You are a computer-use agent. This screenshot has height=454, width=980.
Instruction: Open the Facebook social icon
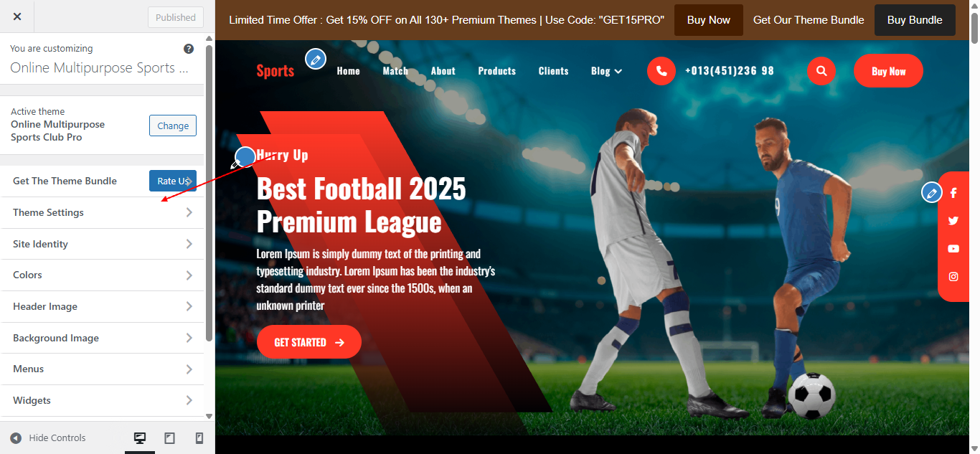pyautogui.click(x=953, y=193)
